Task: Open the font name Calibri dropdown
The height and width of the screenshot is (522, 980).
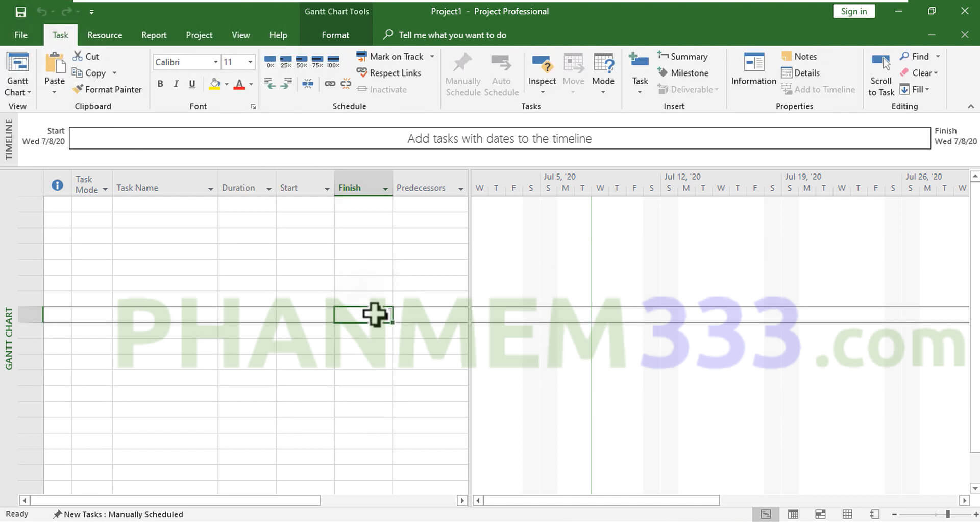Action: pyautogui.click(x=215, y=62)
